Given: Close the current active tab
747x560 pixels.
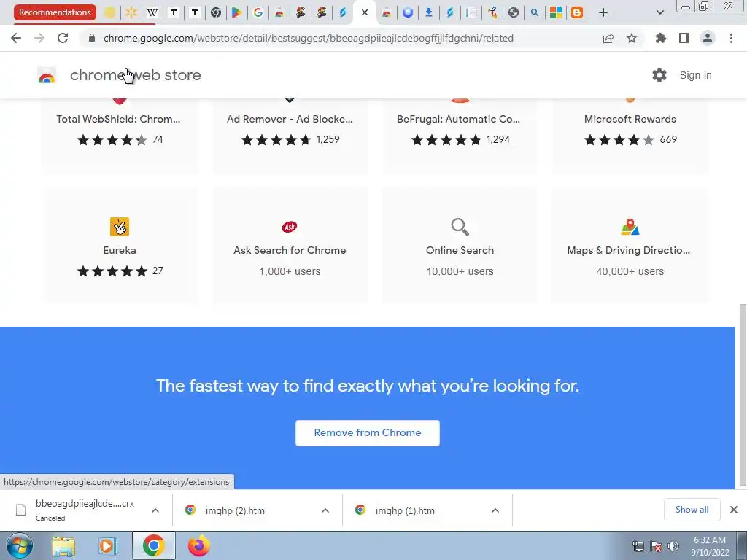Looking at the screenshot, I should (x=365, y=13).
